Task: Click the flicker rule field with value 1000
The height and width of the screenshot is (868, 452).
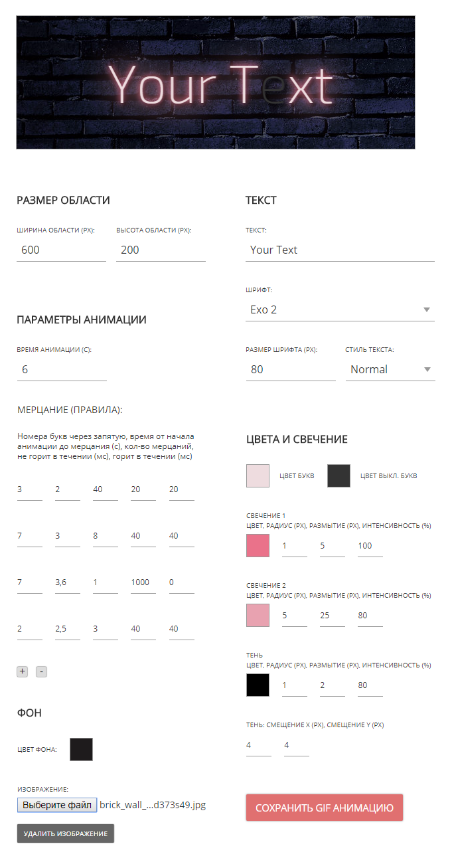Action: (143, 582)
